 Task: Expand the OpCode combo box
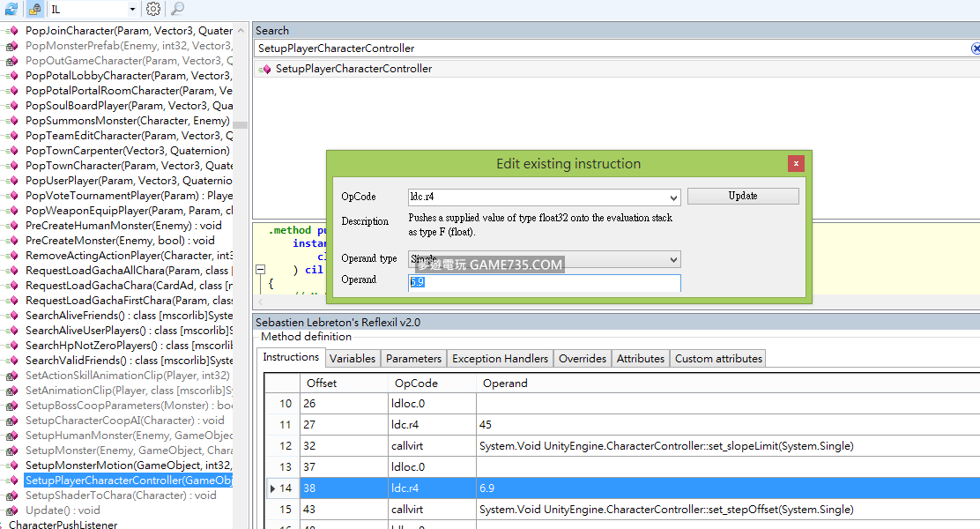click(x=673, y=197)
